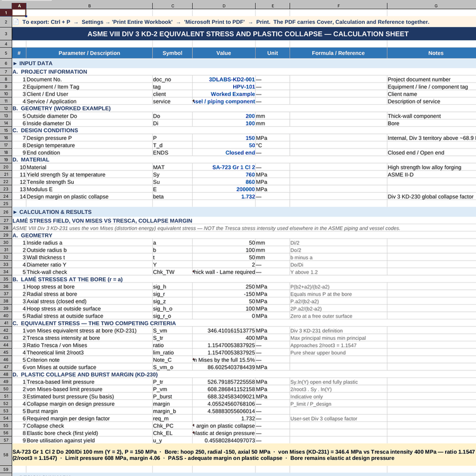Click thick-wall check result cell
This screenshot has height=476, width=476.
(x=224, y=272)
